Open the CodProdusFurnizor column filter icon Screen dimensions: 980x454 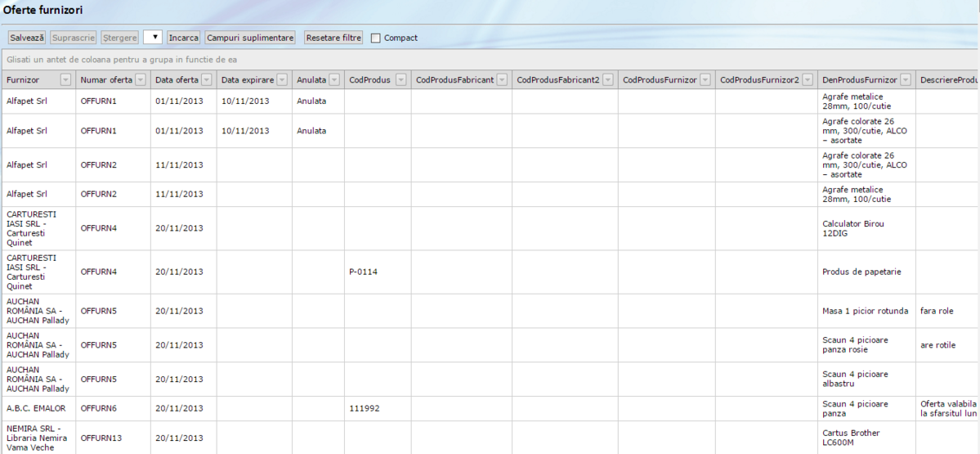[x=705, y=79]
